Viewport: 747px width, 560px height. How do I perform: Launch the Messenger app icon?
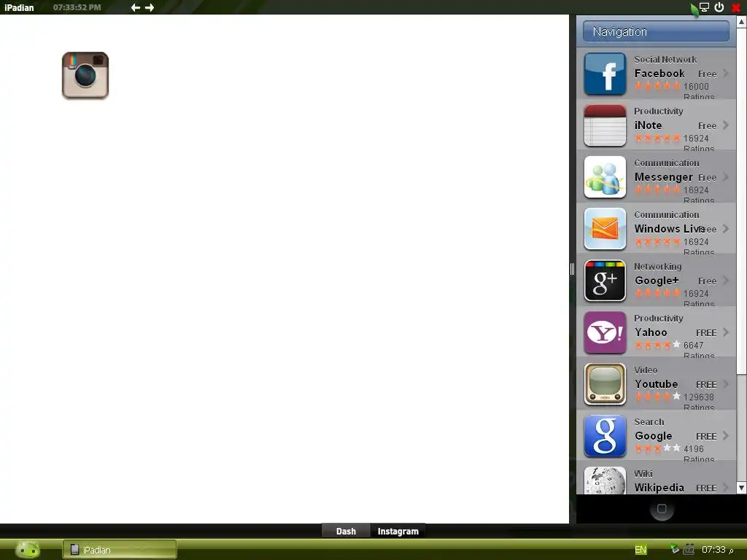click(x=605, y=177)
